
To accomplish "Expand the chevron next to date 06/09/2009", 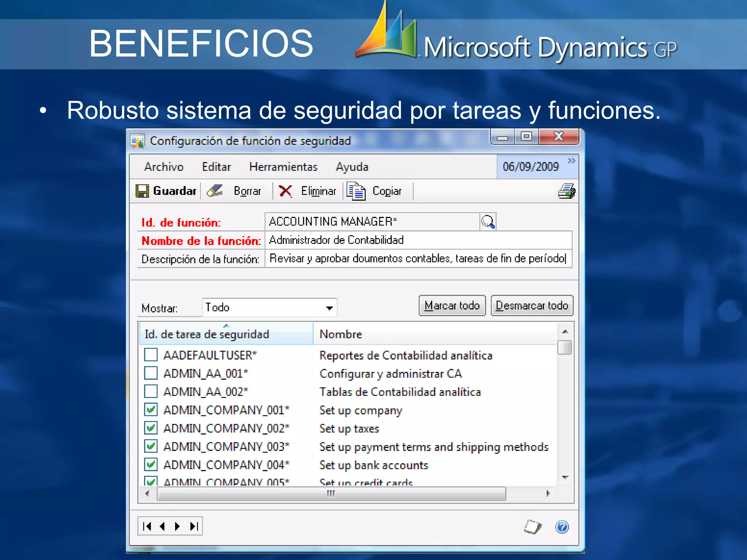I will coord(571,161).
